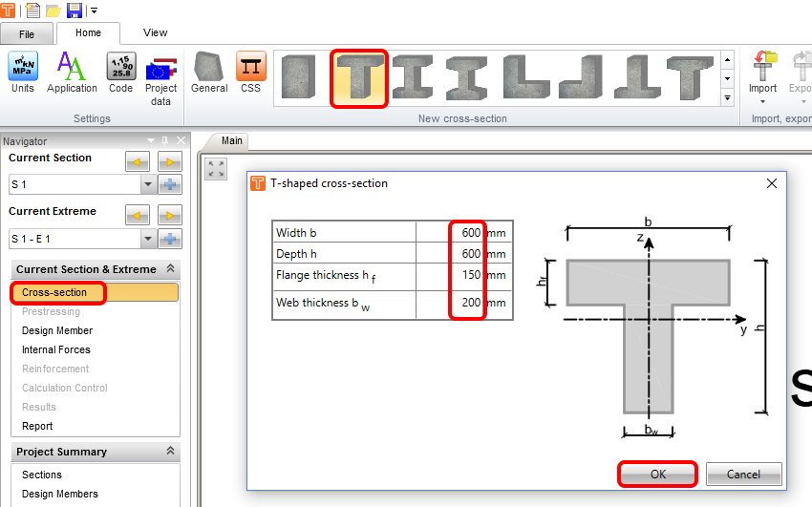Open the quick access toolbar customize arrow
812x507 pixels.
point(94,11)
